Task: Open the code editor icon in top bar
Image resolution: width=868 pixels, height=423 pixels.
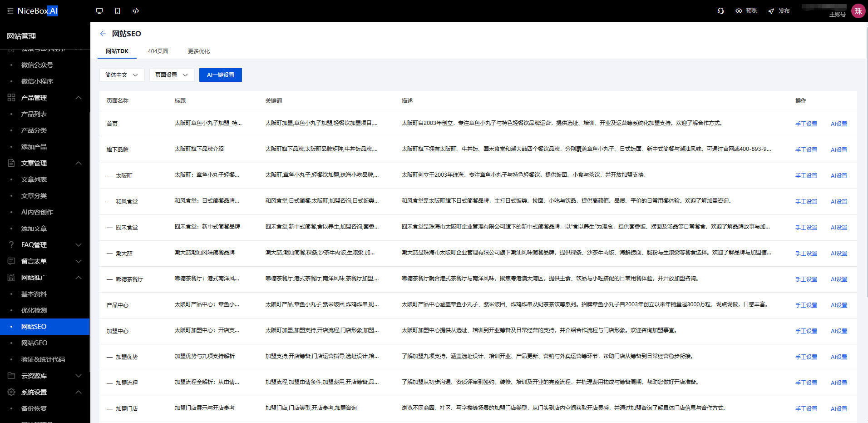Action: 136,11
